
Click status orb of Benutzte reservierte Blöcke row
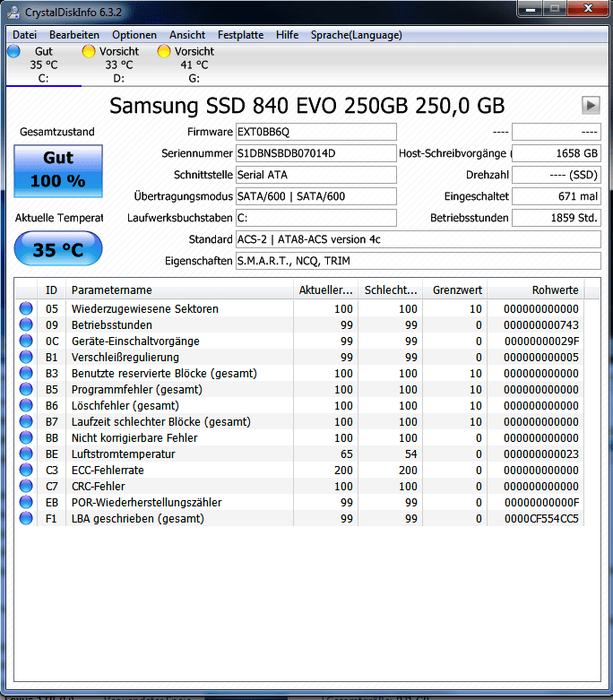(26, 373)
